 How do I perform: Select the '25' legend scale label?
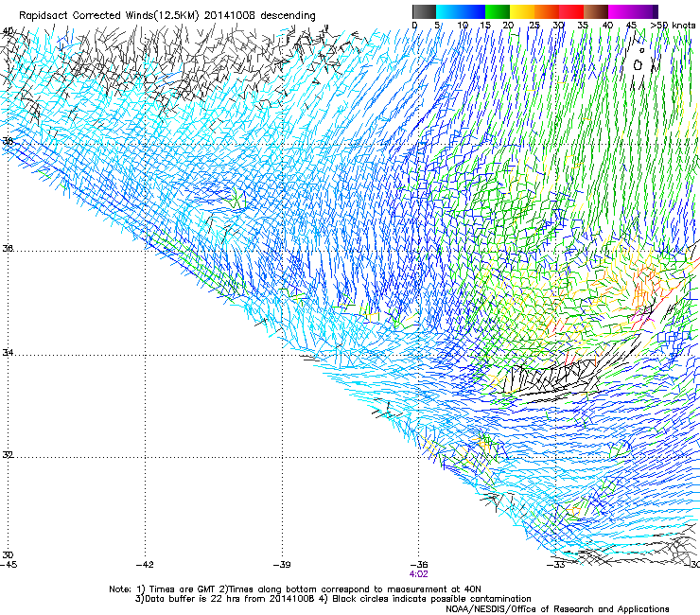[534, 25]
